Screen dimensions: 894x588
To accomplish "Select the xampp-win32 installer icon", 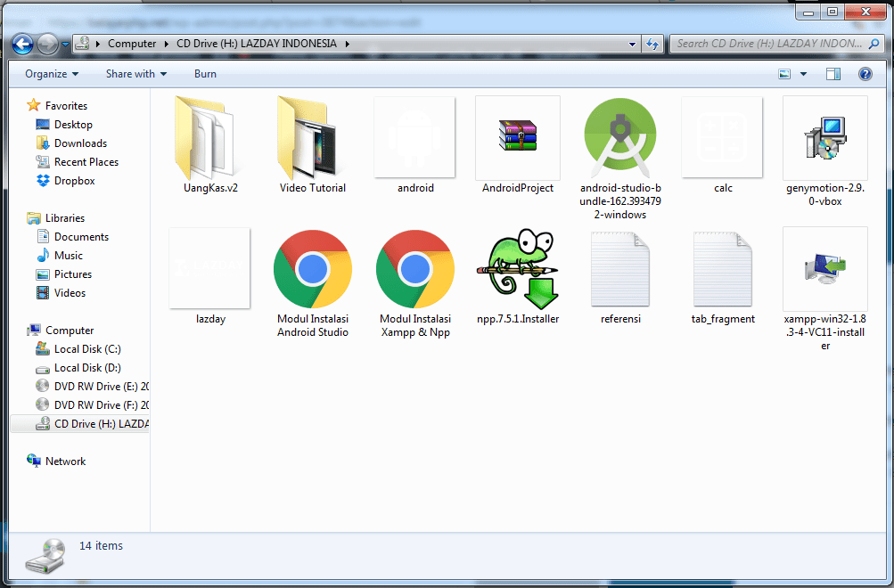I will tap(825, 269).
